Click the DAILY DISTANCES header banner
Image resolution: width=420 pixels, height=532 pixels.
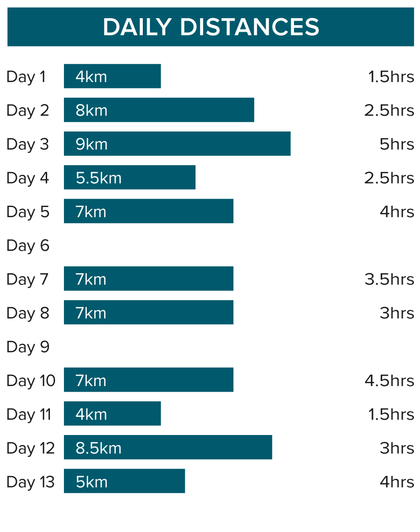point(210,27)
